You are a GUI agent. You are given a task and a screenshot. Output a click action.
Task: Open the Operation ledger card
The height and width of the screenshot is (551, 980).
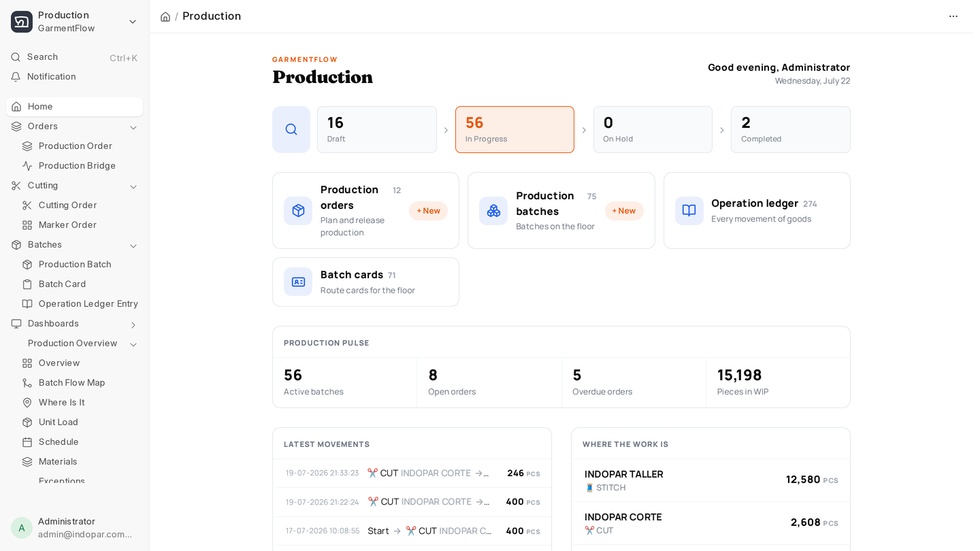757,210
